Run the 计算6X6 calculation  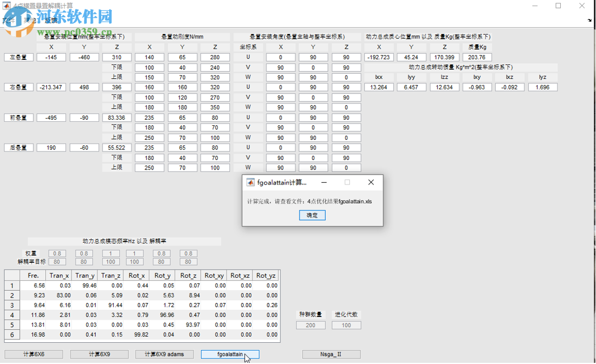tap(34, 354)
